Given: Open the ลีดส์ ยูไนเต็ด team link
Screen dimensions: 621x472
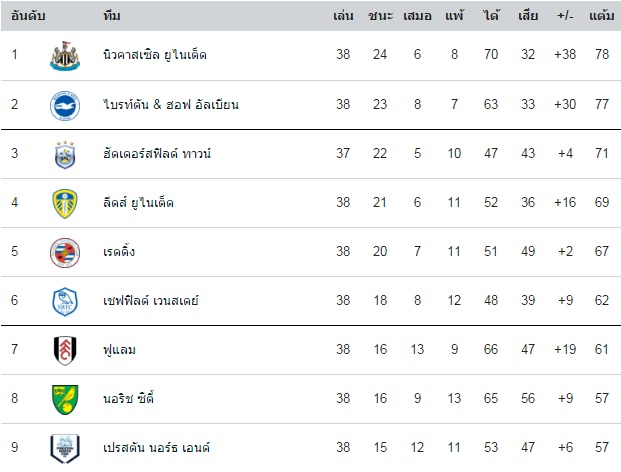Looking at the screenshot, I should 138,203.
